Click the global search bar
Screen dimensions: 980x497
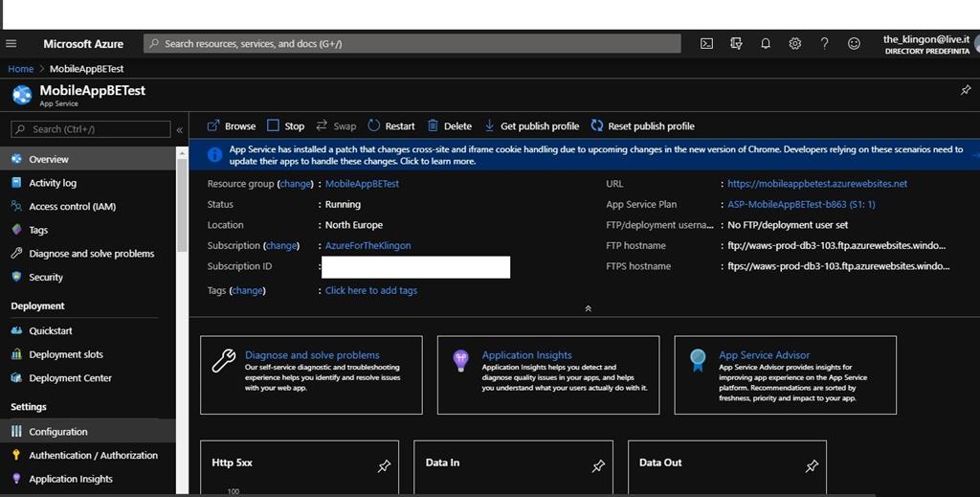(x=412, y=44)
